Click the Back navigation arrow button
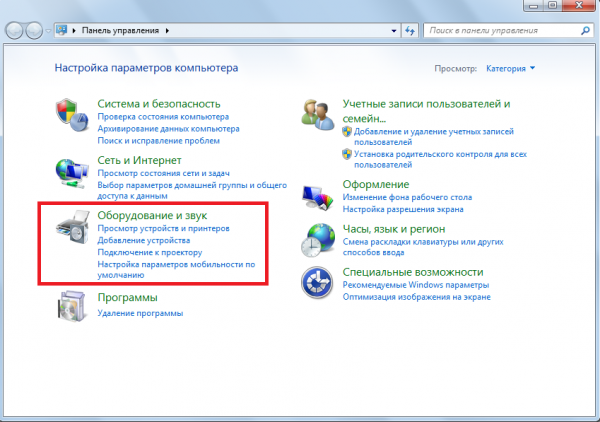 pos(15,31)
